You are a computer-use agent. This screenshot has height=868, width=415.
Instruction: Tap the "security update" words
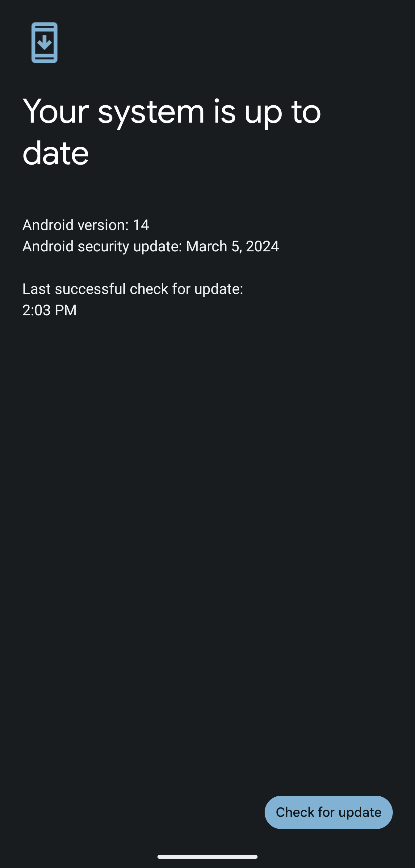click(x=130, y=246)
